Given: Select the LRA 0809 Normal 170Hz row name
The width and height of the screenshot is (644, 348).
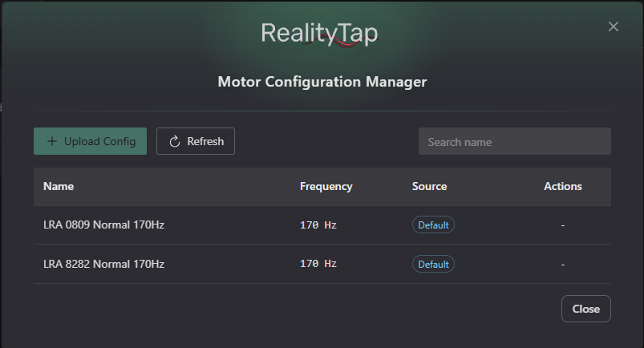Looking at the screenshot, I should tap(104, 225).
